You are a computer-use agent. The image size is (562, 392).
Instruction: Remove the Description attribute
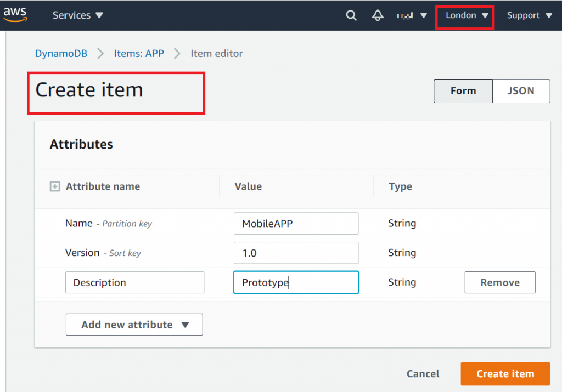(x=499, y=282)
